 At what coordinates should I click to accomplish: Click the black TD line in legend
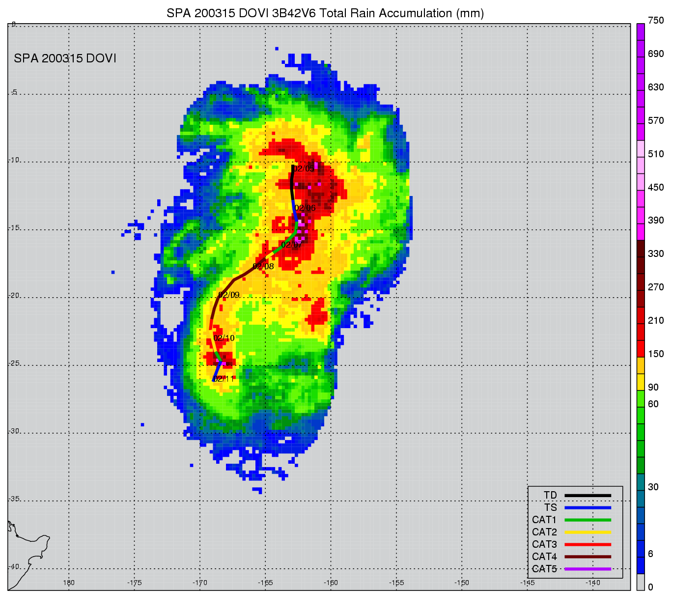pyautogui.click(x=588, y=495)
